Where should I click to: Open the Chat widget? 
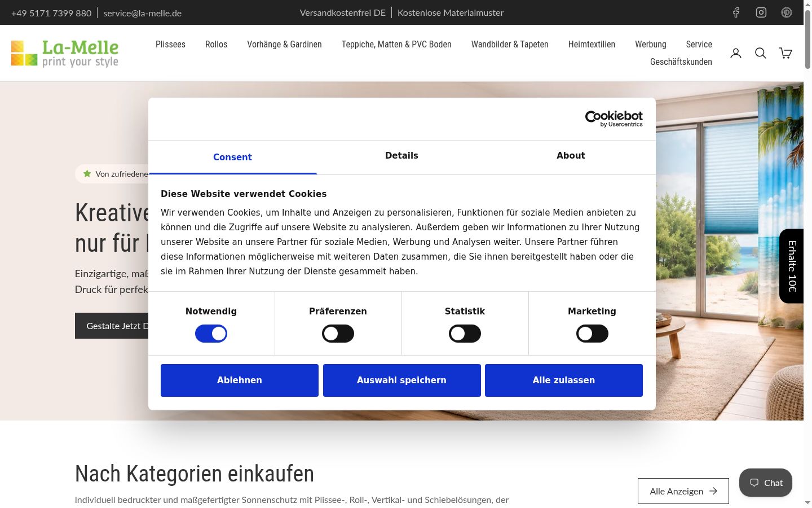point(766,483)
